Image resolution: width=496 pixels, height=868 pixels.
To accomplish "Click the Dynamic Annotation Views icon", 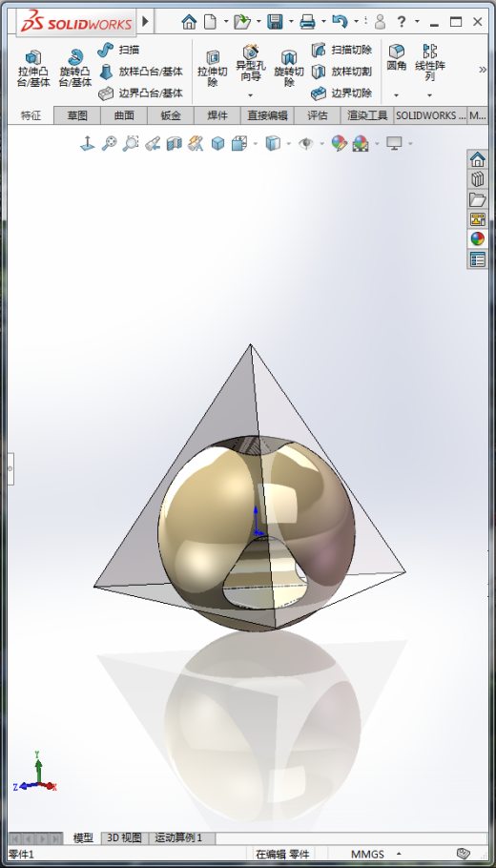I will click(x=196, y=144).
